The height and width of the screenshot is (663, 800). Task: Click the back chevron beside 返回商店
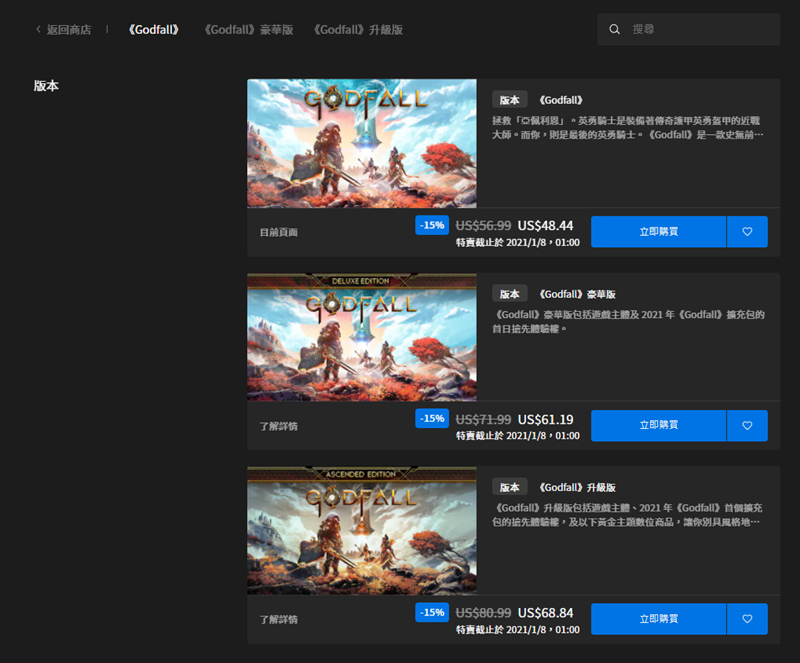(x=38, y=30)
